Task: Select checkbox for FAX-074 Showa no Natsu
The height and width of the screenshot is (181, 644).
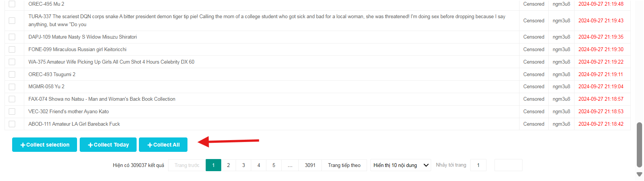Action: click(12, 99)
